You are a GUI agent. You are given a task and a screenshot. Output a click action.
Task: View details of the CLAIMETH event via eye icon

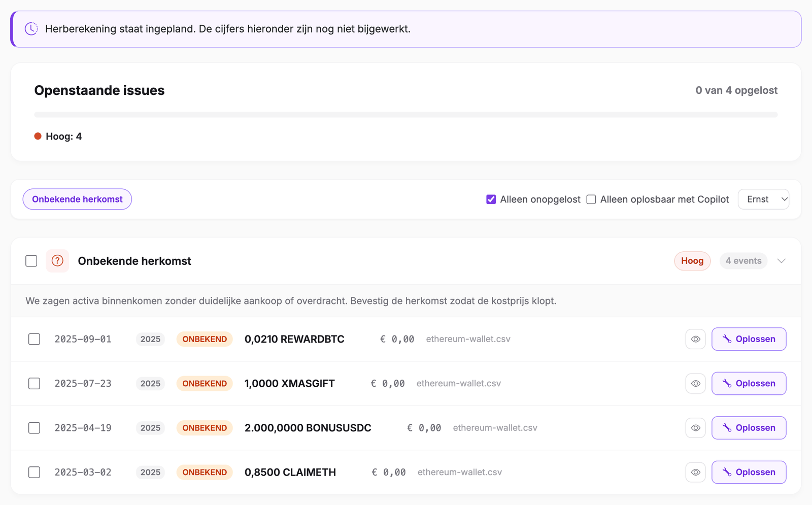695,473
